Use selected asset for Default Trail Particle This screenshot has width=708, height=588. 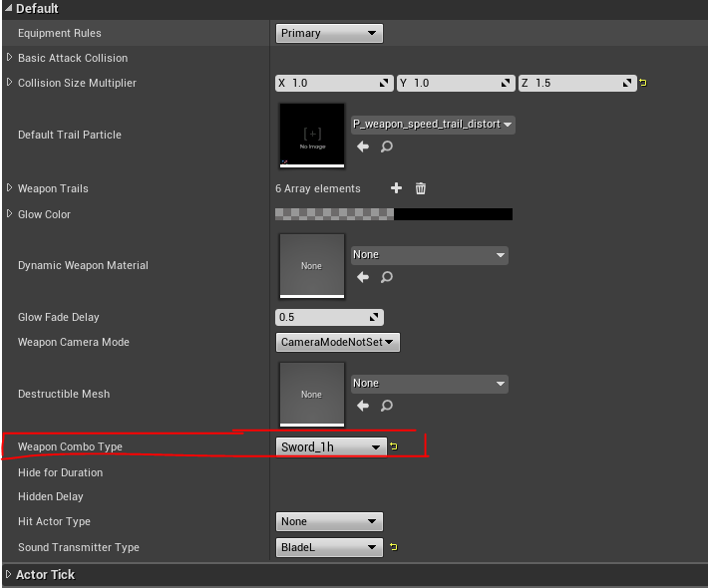363,147
